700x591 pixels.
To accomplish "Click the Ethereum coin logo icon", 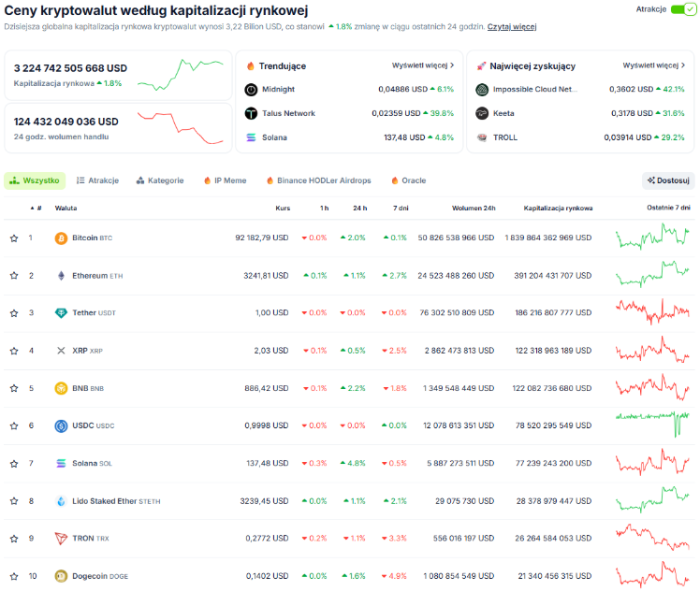I will (x=62, y=276).
